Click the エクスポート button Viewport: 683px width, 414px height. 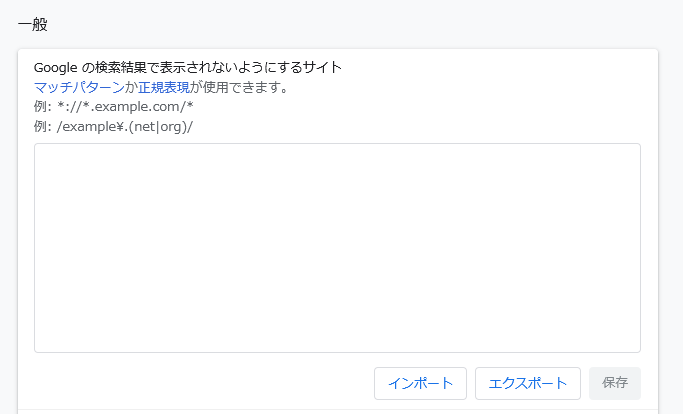click(528, 383)
